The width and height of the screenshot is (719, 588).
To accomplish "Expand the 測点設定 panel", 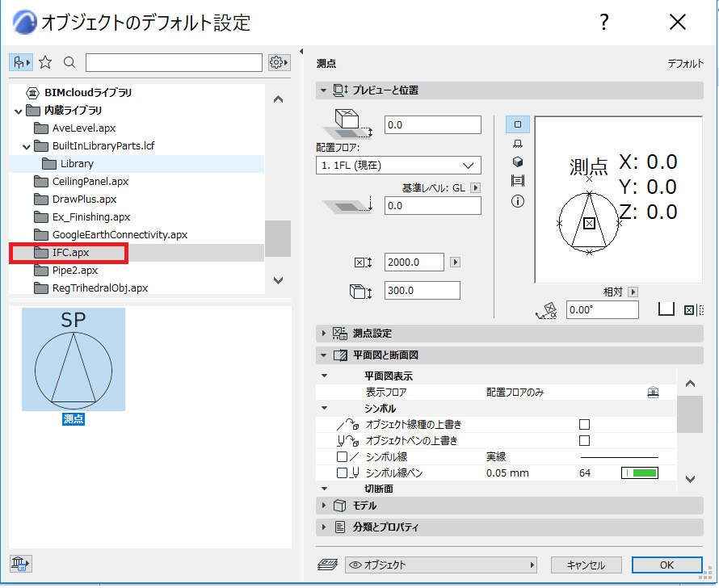I will 510,334.
